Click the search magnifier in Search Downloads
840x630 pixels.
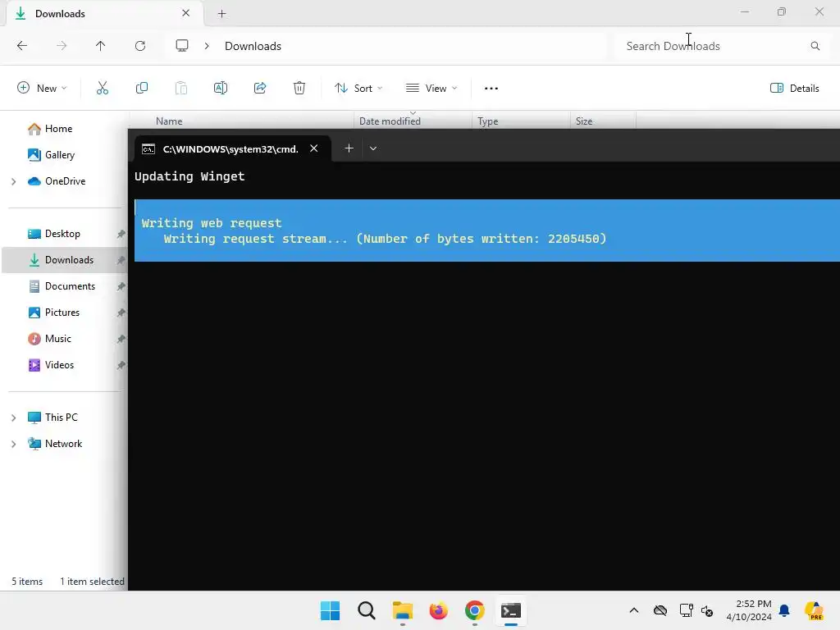tap(815, 46)
